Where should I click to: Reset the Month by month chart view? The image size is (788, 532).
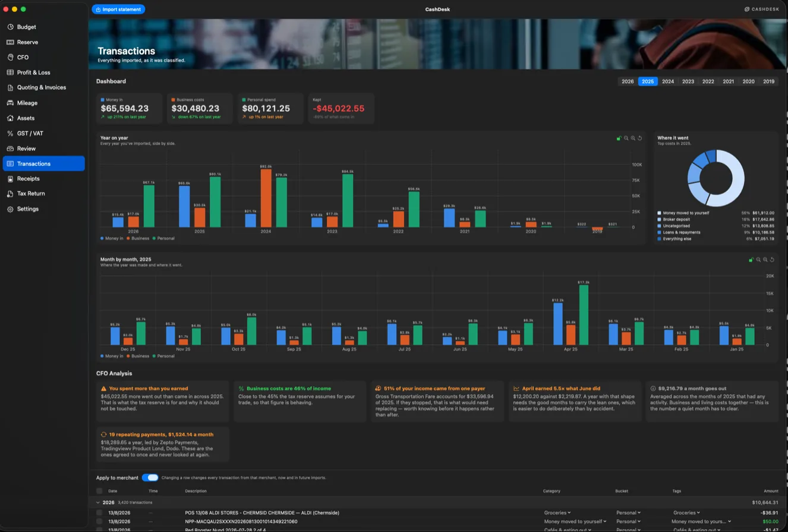point(773,259)
